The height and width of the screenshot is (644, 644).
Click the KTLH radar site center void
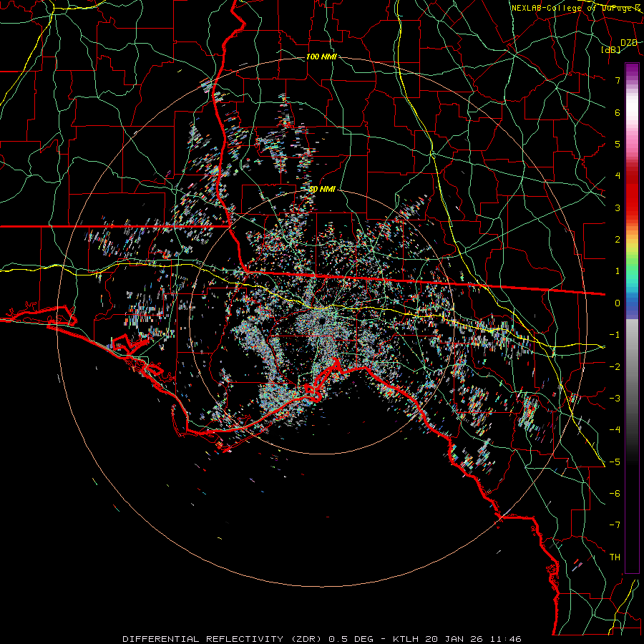321,320
